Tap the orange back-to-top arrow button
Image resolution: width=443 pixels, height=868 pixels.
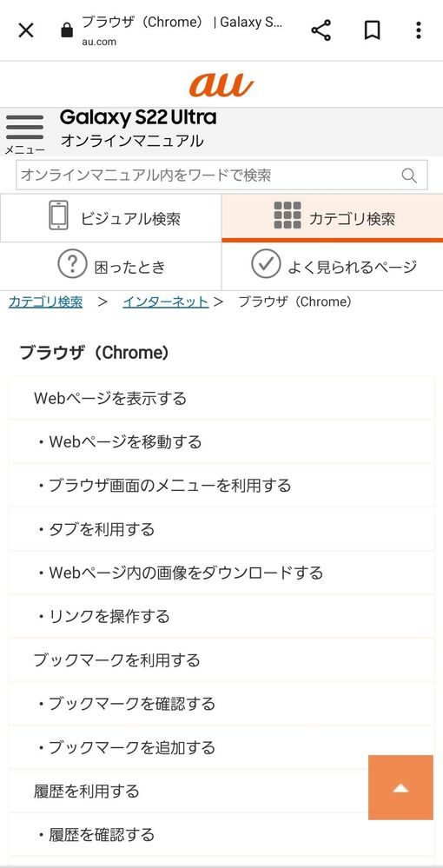[400, 787]
